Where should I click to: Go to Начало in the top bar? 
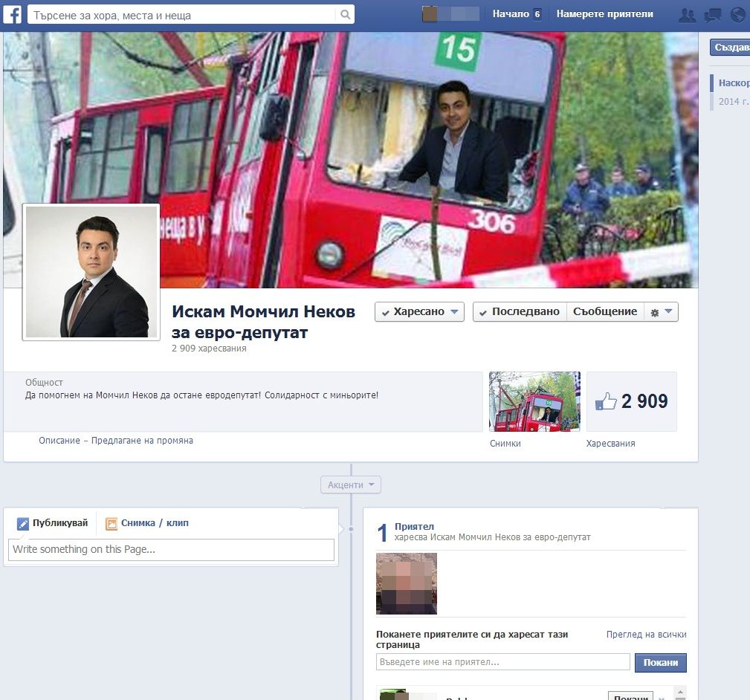pyautogui.click(x=511, y=14)
